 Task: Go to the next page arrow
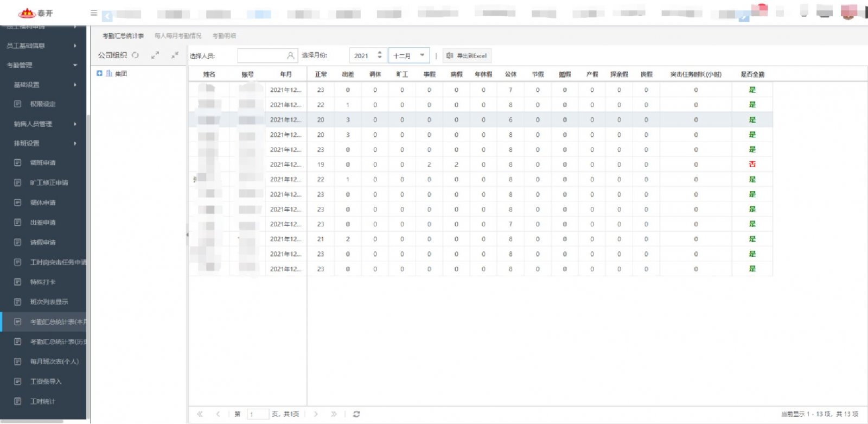[x=316, y=414]
